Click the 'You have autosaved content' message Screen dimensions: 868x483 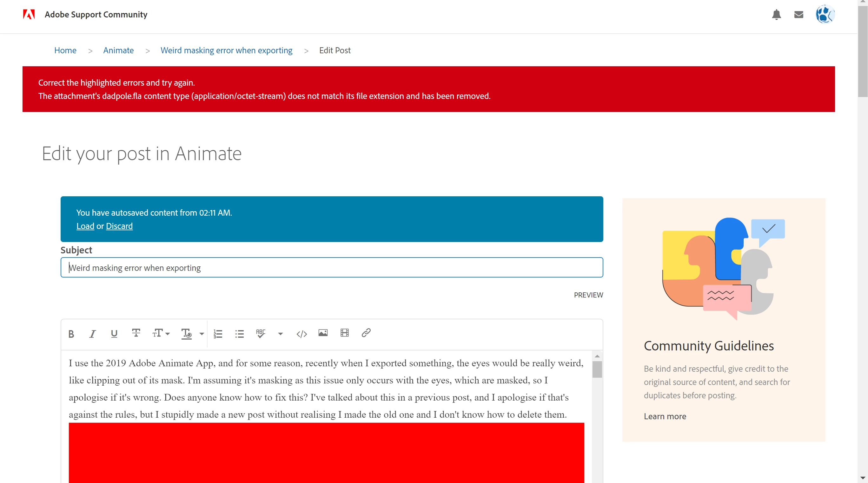pyautogui.click(x=154, y=212)
